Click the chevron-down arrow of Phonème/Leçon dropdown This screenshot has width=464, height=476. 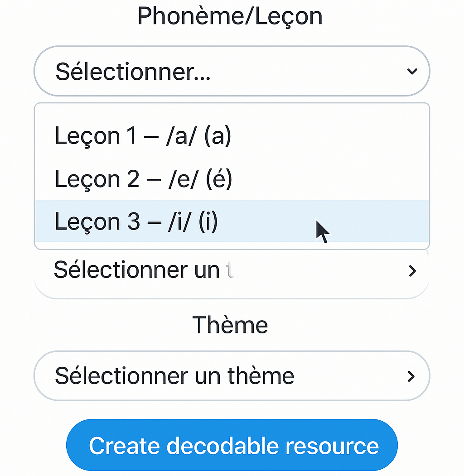point(411,72)
